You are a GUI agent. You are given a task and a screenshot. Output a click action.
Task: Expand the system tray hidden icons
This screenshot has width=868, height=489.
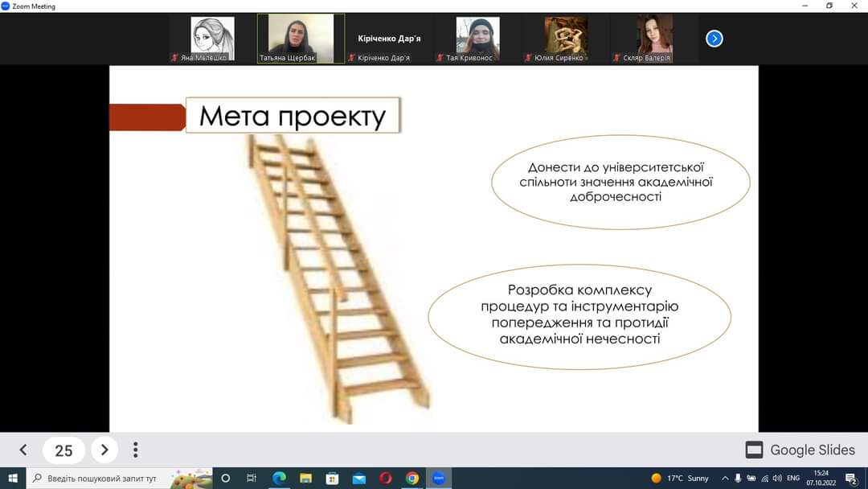coord(725,478)
